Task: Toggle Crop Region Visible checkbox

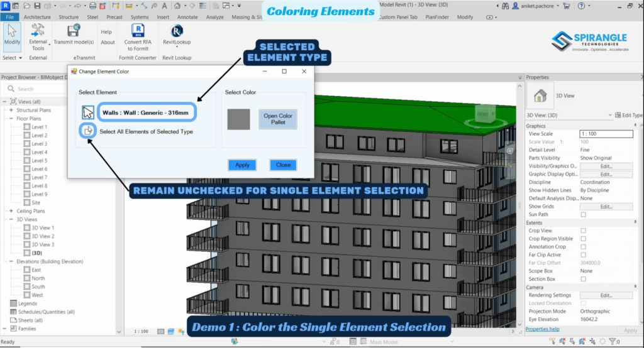Action: pyautogui.click(x=583, y=239)
